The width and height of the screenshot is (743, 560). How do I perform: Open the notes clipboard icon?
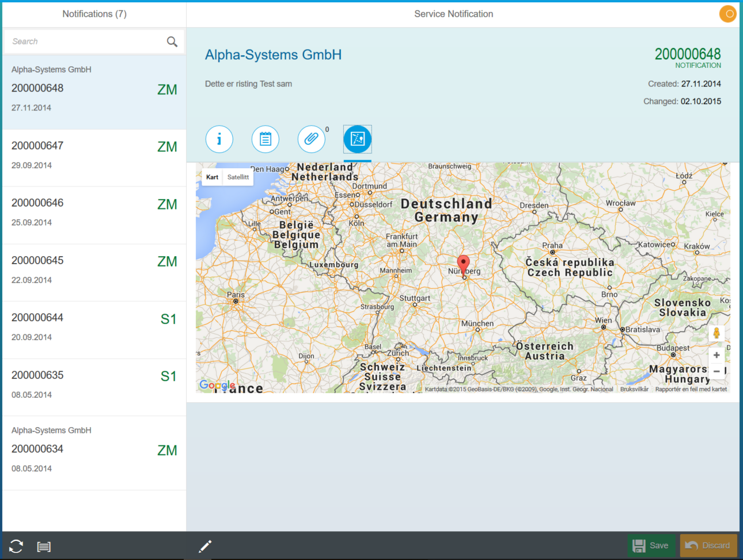[x=265, y=139]
